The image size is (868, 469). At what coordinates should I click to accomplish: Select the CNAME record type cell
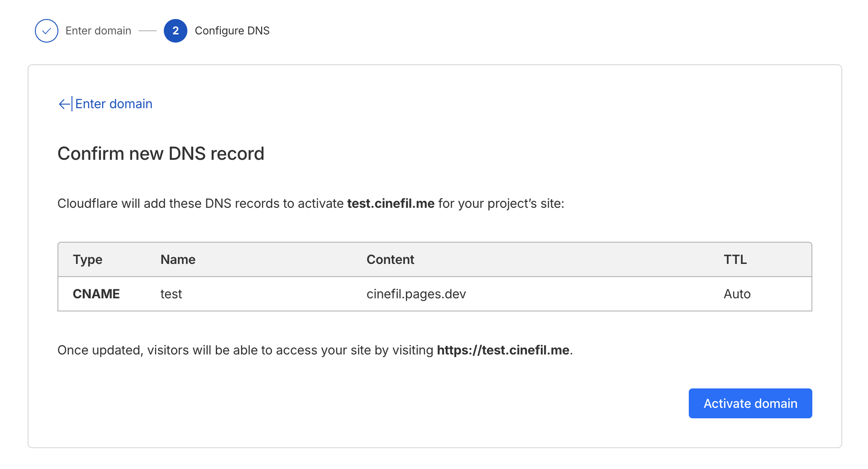[x=96, y=294]
